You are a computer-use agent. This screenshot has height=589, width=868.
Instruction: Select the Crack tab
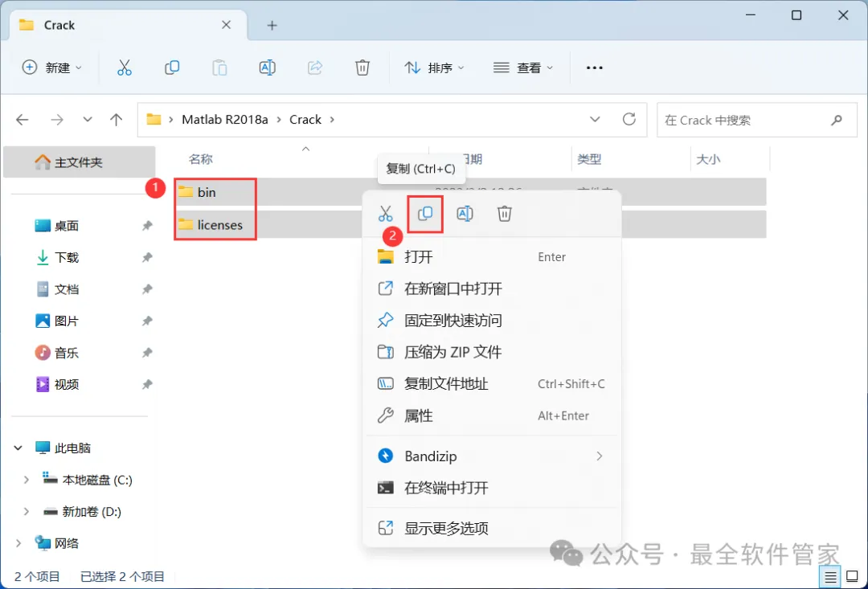click(x=129, y=25)
